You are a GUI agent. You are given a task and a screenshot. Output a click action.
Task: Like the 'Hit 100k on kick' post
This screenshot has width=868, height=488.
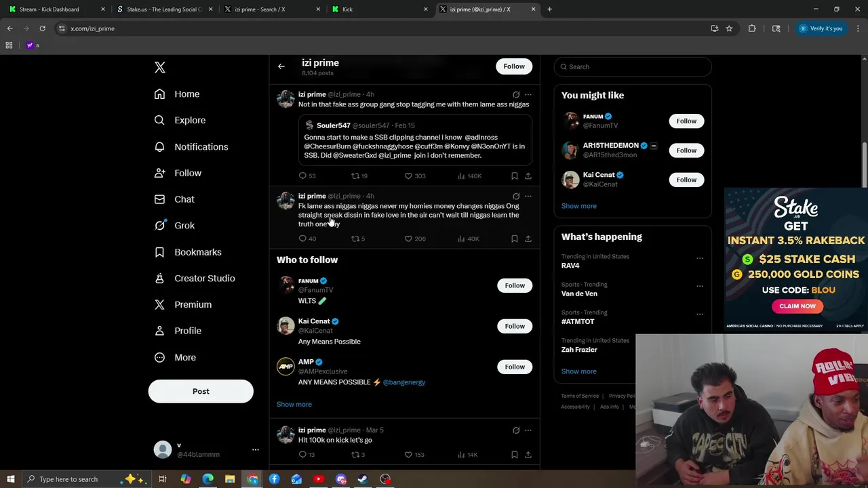(415, 455)
